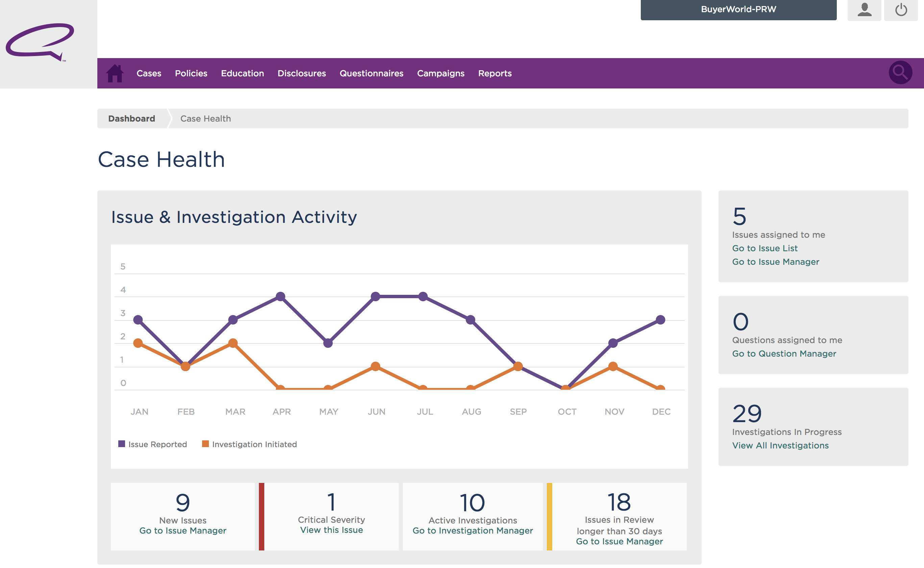
Task: Click Go to Question Manager link
Action: pyautogui.click(x=784, y=354)
